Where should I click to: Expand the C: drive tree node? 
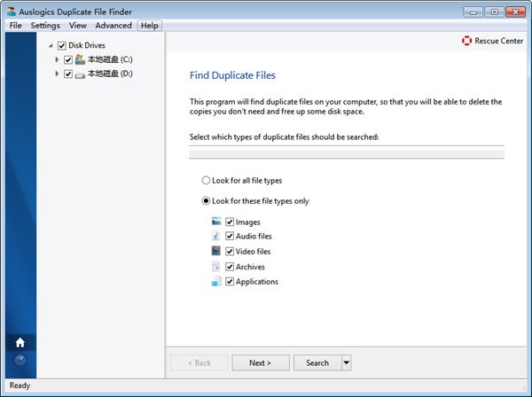[x=57, y=59]
